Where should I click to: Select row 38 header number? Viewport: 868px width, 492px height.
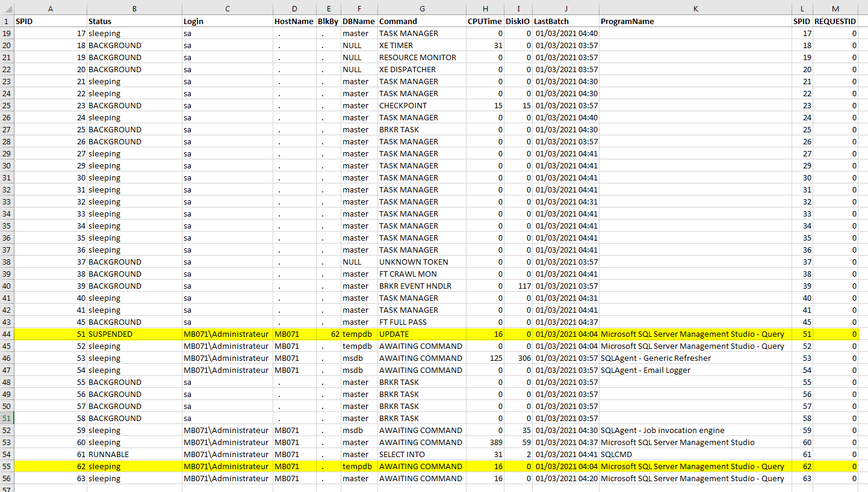[x=7, y=262]
